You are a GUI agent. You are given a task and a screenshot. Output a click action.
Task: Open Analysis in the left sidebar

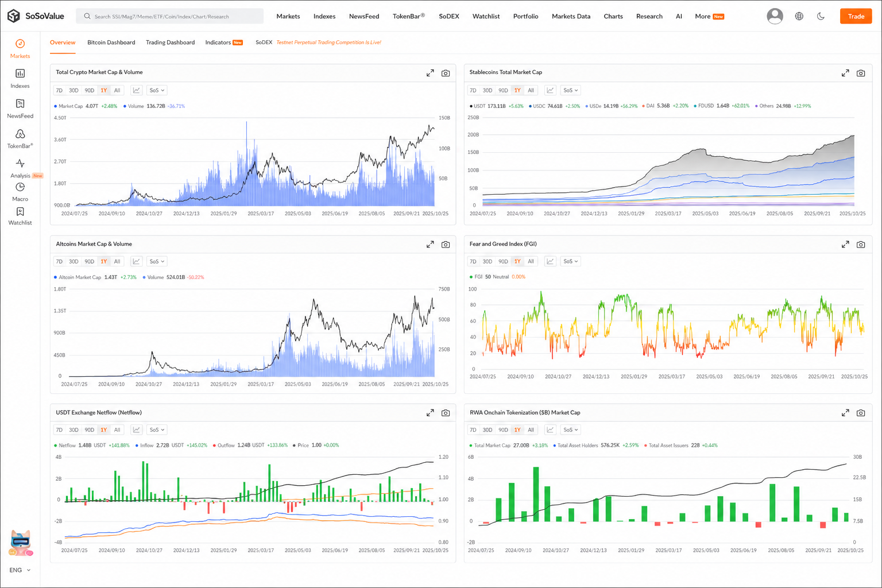point(20,169)
